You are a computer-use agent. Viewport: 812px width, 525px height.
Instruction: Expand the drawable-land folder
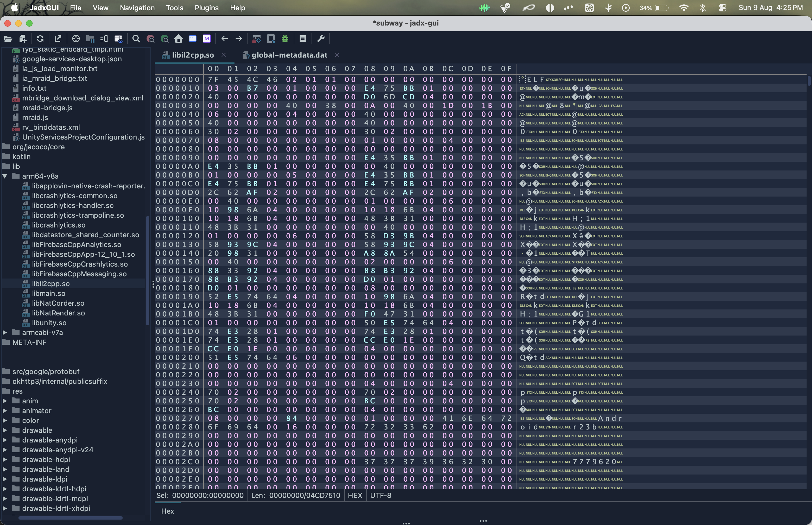(x=5, y=469)
